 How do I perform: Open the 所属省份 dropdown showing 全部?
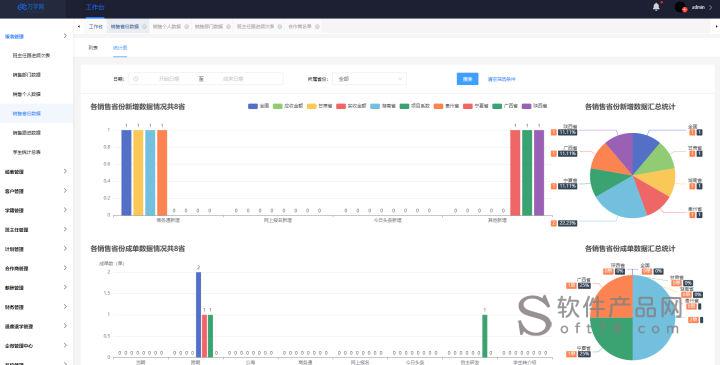[369, 79]
